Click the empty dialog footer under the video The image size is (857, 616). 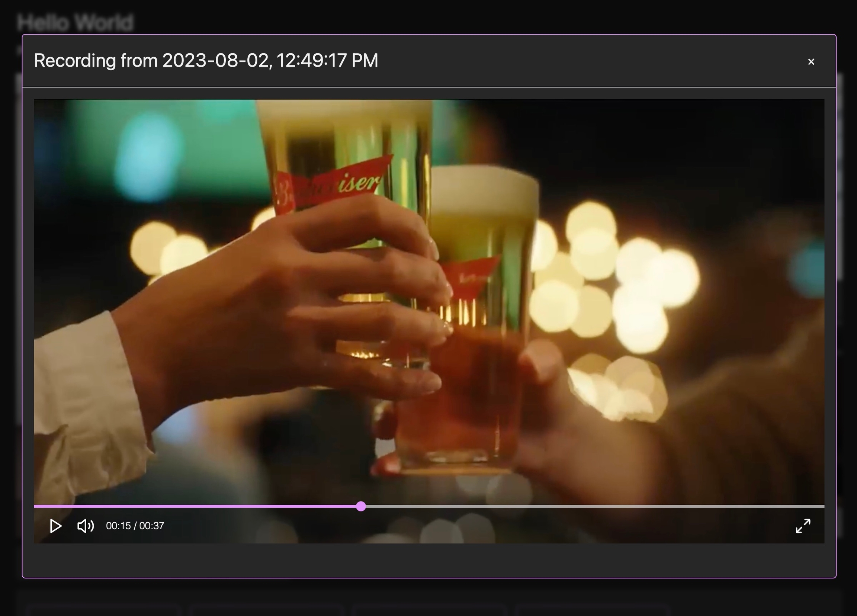[428, 560]
